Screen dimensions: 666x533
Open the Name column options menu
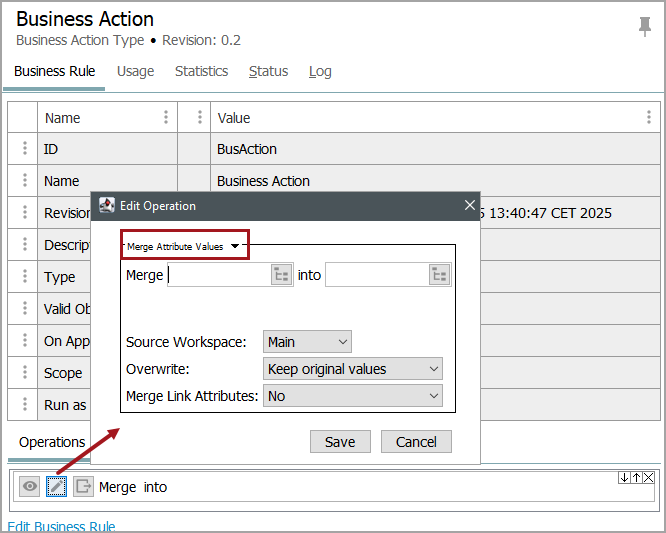[166, 117]
